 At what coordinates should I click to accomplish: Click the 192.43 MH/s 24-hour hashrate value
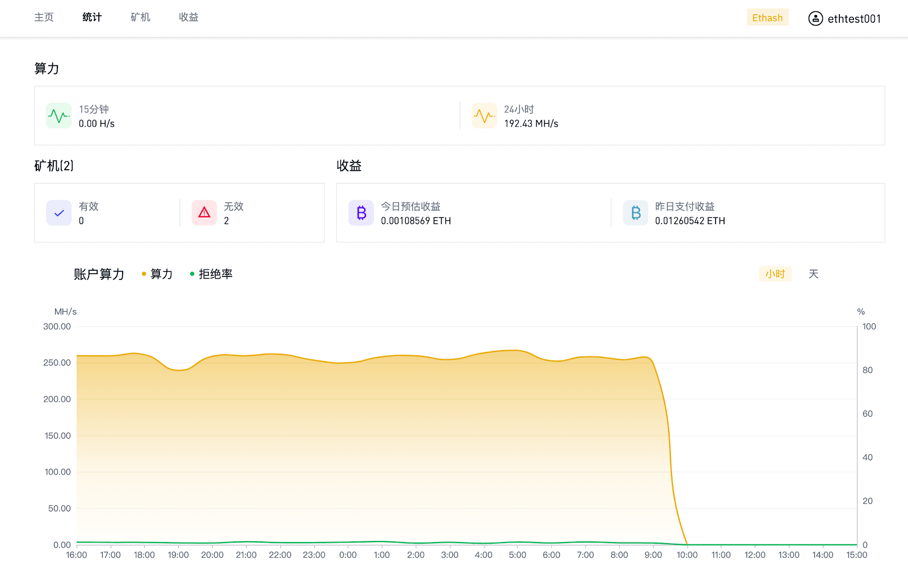531,124
